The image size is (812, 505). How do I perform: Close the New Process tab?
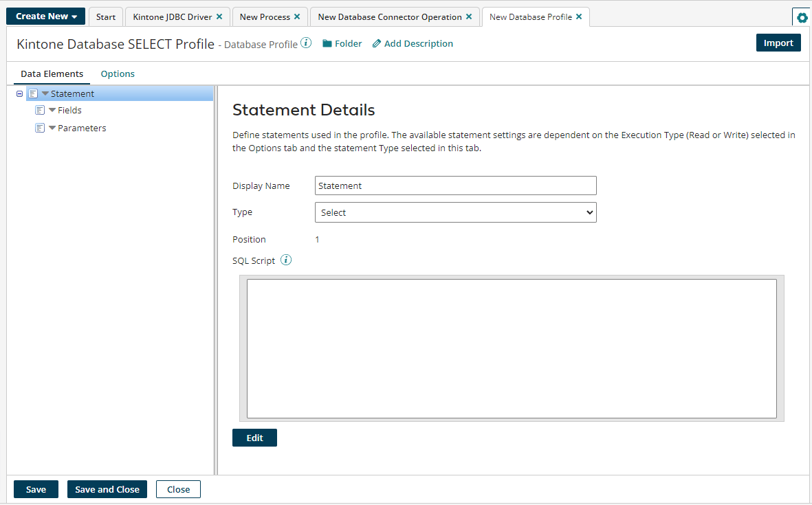pyautogui.click(x=297, y=16)
